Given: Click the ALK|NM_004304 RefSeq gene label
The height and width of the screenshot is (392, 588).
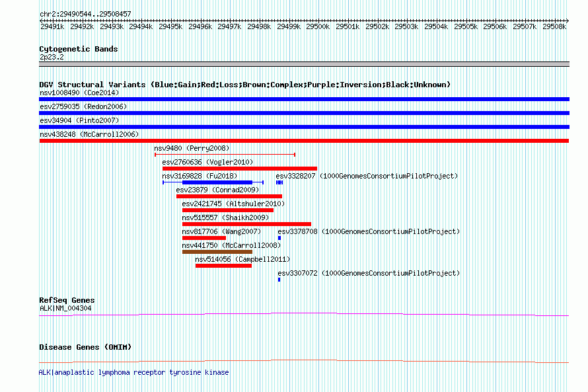Looking at the screenshot, I should pos(65,308).
